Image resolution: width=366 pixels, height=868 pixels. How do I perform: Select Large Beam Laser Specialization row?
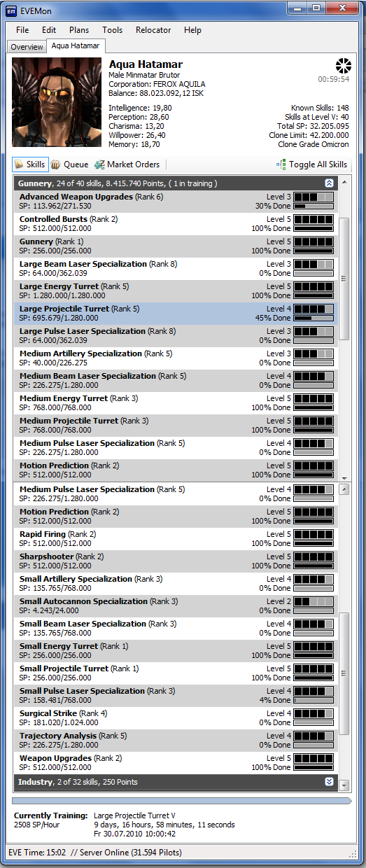(176, 269)
